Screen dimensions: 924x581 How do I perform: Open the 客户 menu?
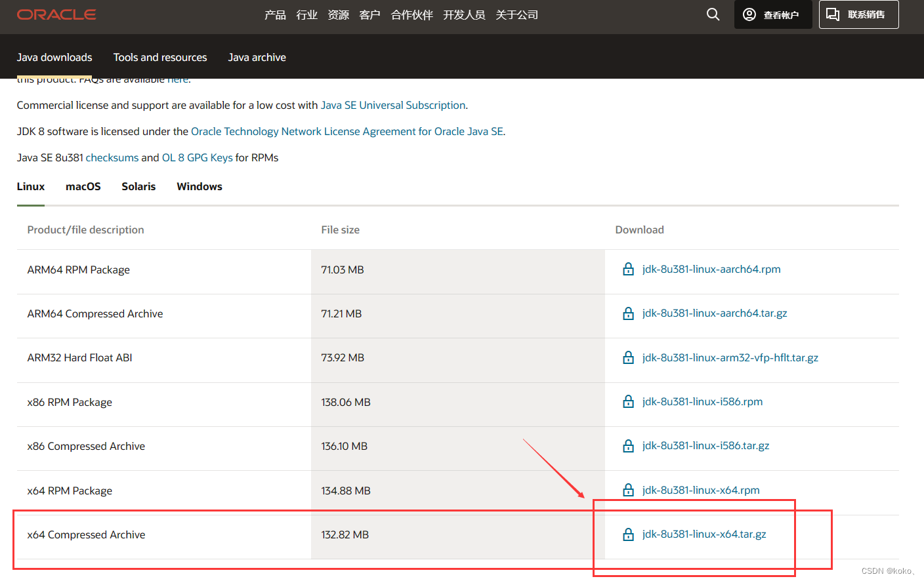pos(369,14)
